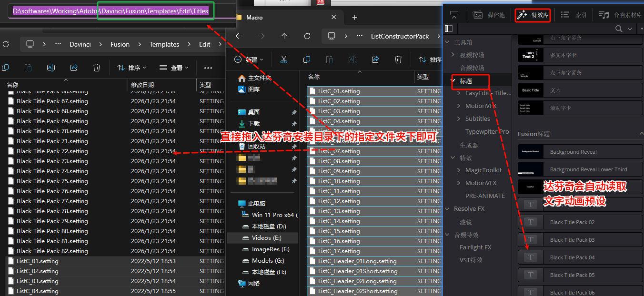Open the Media Pool (媒体池) panel
Screen dimensions: 644x296
pos(488,15)
